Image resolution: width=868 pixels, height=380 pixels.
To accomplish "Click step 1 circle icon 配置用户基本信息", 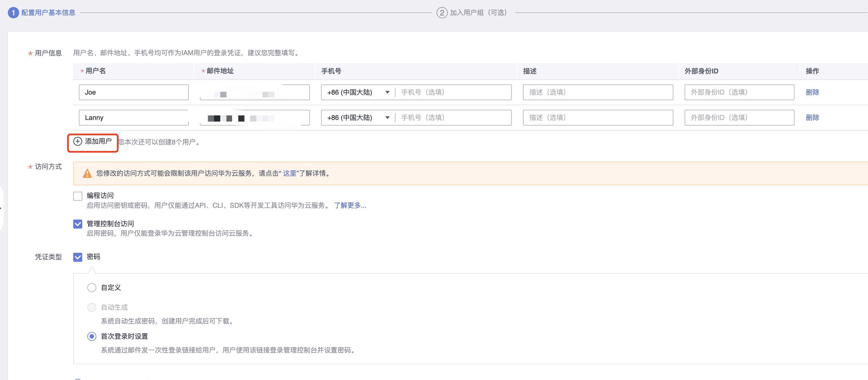I will [x=13, y=13].
